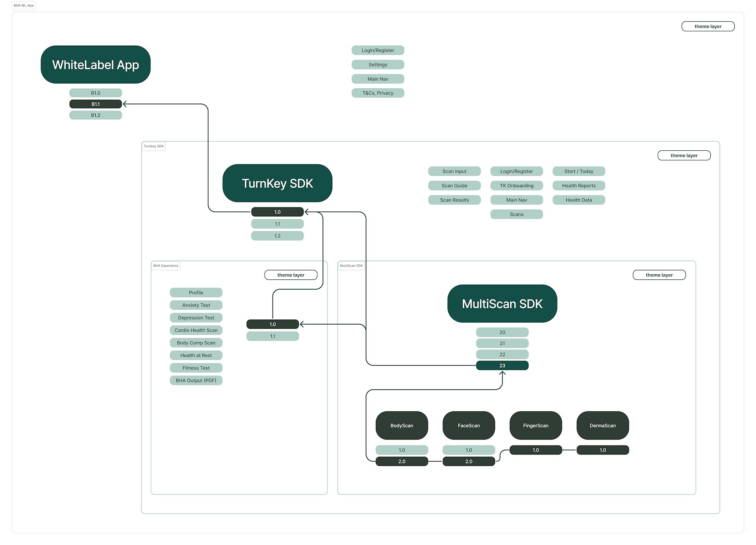Click the BHA WL App frame label
The width and height of the screenshot is (756, 545).
(24, 6)
